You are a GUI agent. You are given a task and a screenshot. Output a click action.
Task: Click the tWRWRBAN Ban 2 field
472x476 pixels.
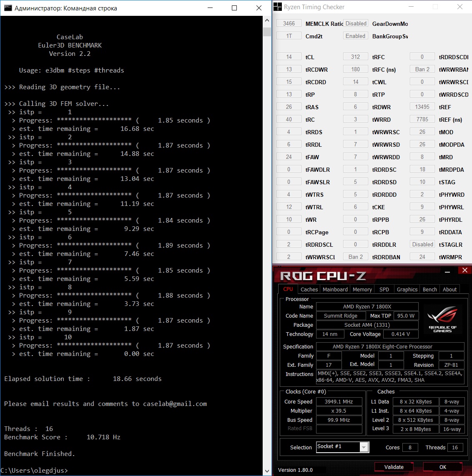coord(422,69)
